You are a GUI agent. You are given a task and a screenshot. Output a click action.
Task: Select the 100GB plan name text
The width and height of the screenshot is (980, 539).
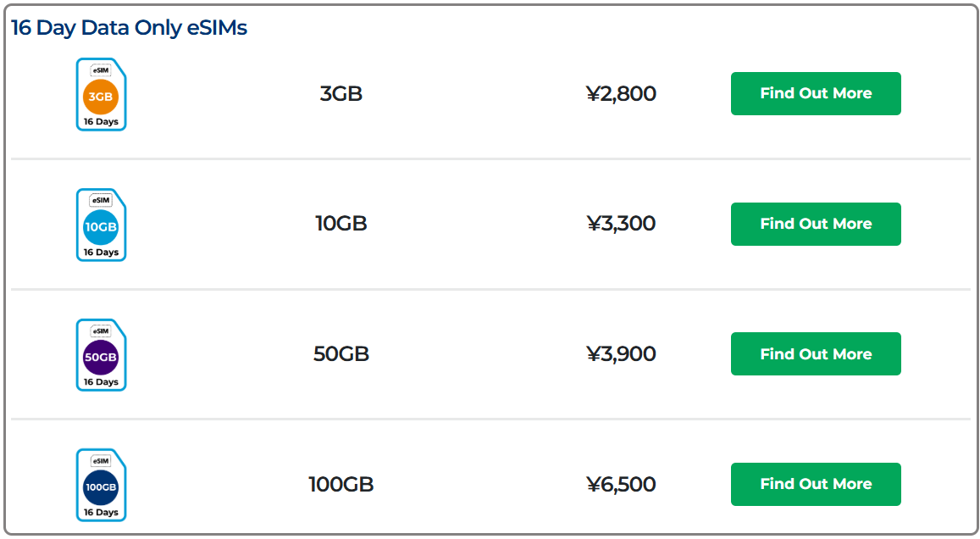coord(341,485)
